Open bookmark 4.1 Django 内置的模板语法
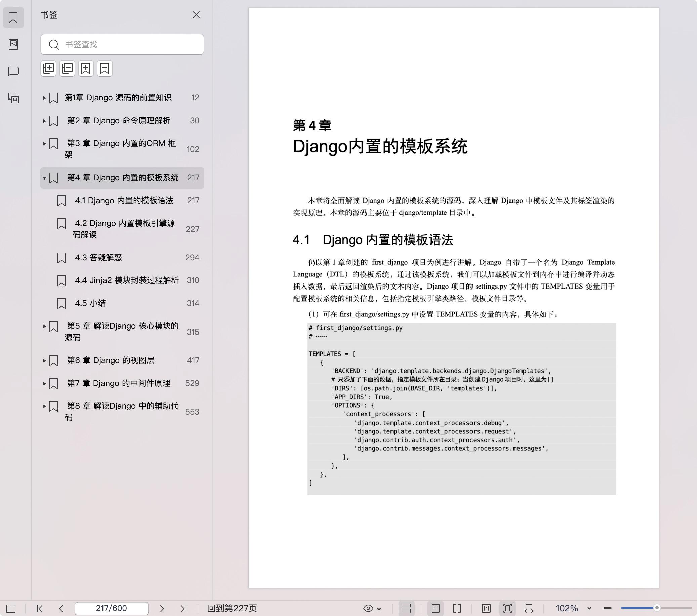The height and width of the screenshot is (616, 697). [x=124, y=201]
